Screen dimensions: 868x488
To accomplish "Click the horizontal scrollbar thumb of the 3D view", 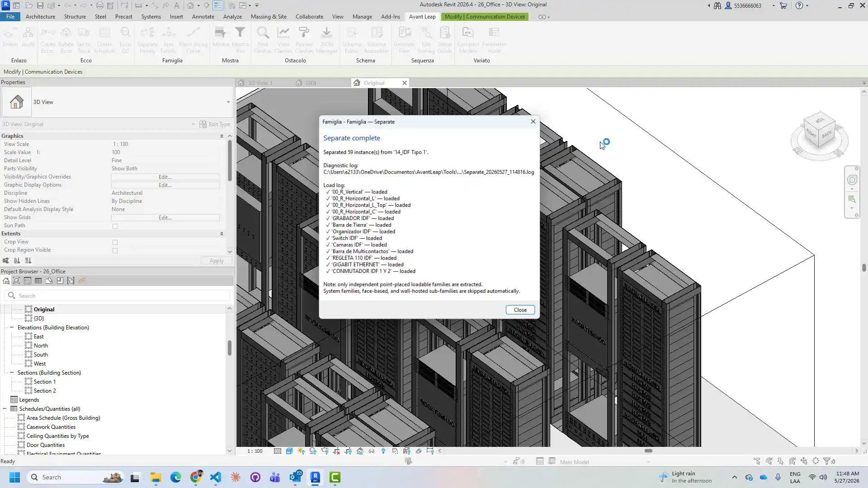I will click(x=648, y=451).
